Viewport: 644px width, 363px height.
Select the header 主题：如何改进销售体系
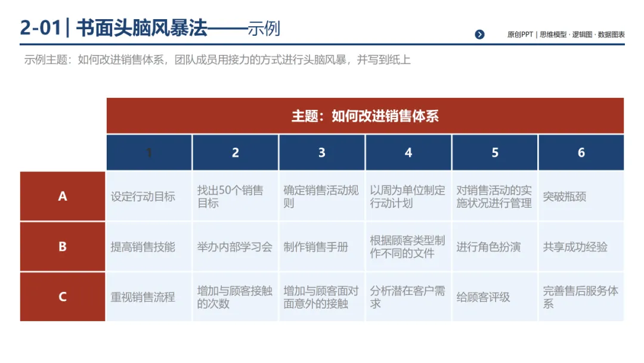[x=366, y=117]
